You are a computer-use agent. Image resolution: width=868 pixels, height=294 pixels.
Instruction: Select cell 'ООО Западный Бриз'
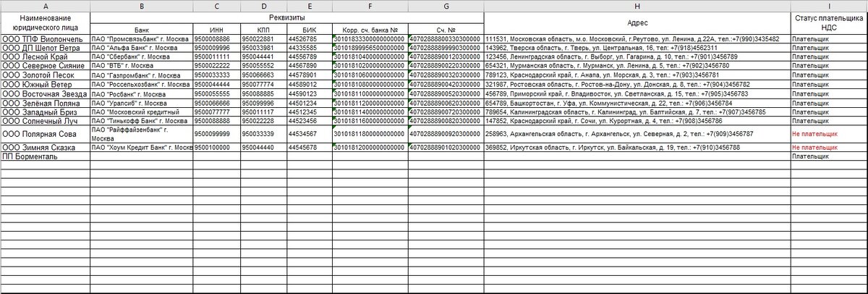[x=45, y=112]
